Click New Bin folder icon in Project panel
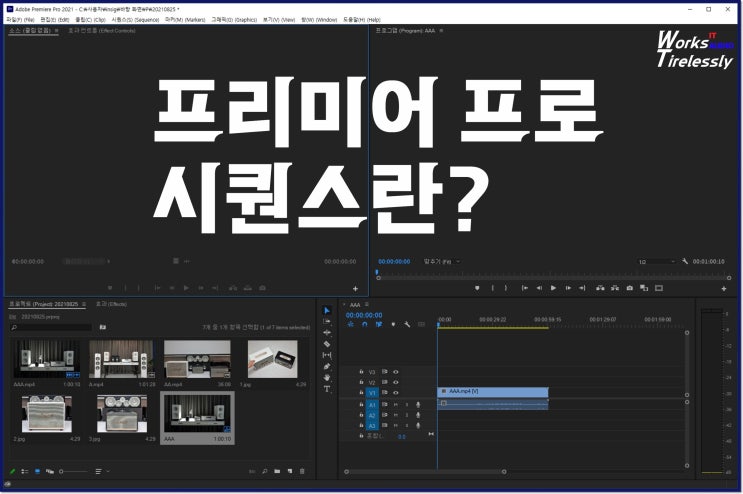This screenshot has height=494, width=743. click(x=277, y=471)
